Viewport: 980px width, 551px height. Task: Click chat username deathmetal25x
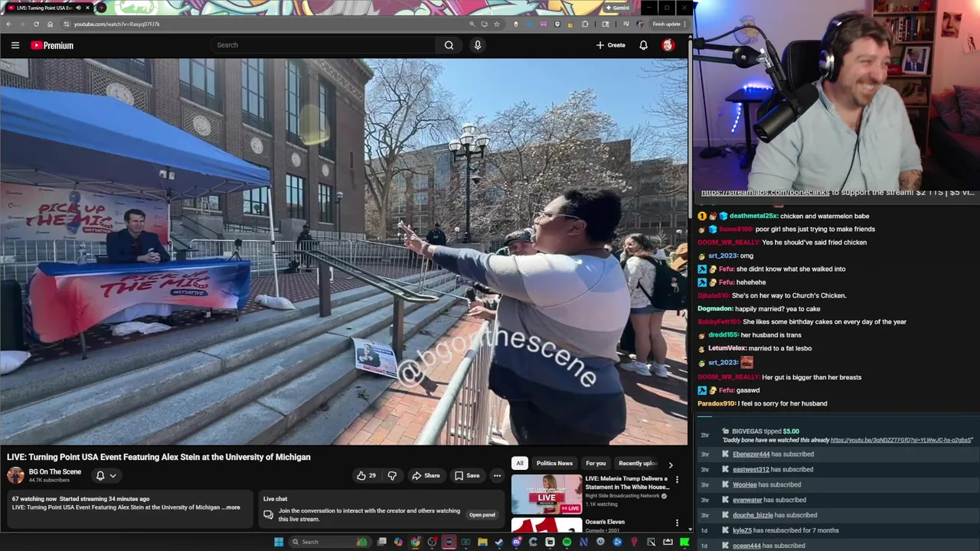tap(753, 216)
